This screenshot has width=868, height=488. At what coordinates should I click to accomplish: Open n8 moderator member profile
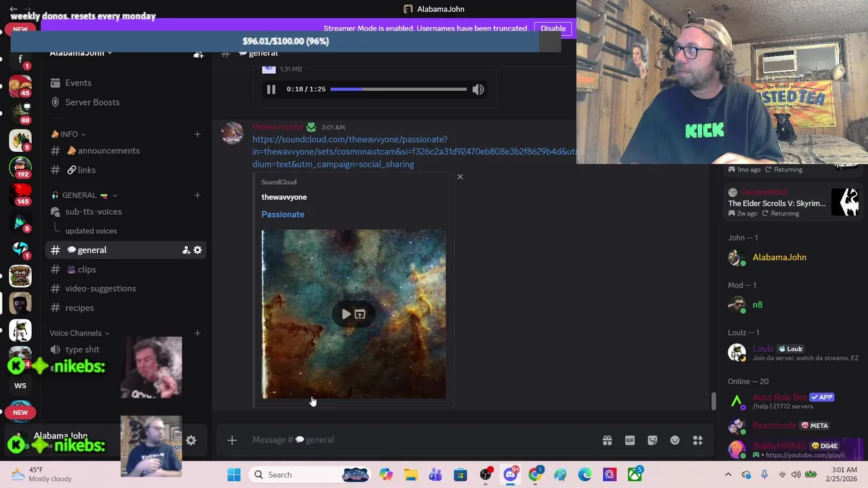(x=757, y=305)
